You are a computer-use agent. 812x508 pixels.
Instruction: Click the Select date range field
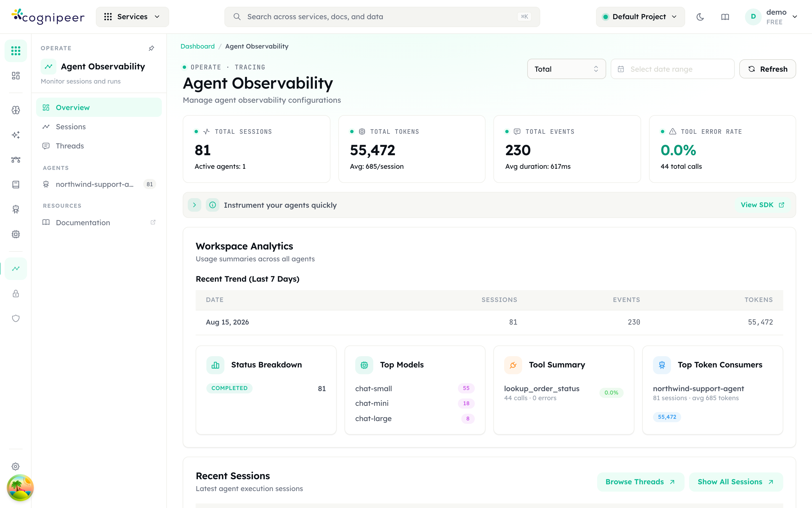(x=672, y=69)
